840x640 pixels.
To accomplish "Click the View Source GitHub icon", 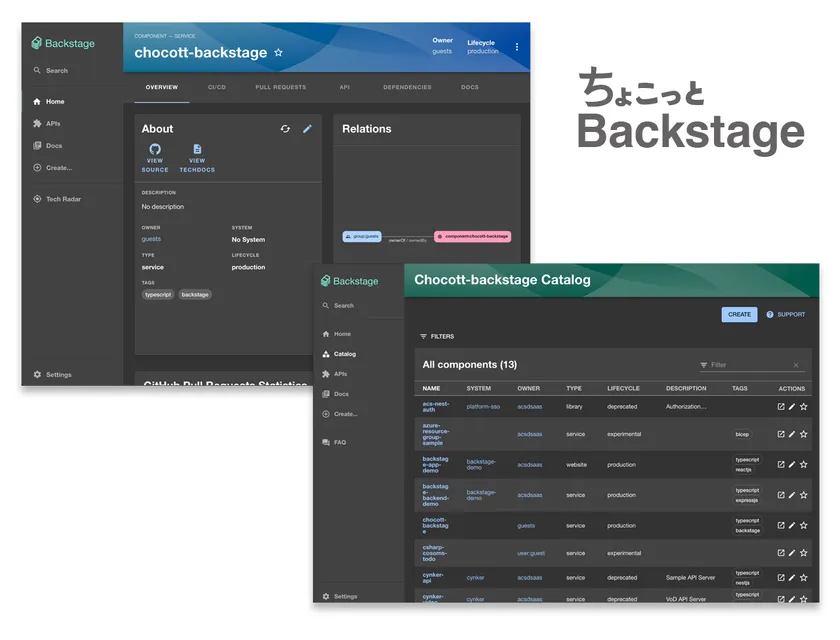I will 155,149.
